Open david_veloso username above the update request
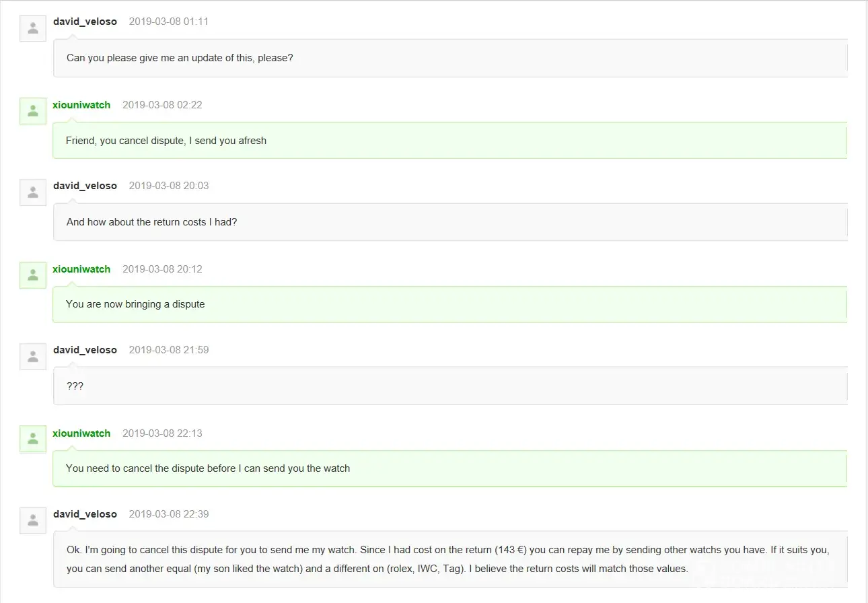The height and width of the screenshot is (603, 868). [x=85, y=22]
